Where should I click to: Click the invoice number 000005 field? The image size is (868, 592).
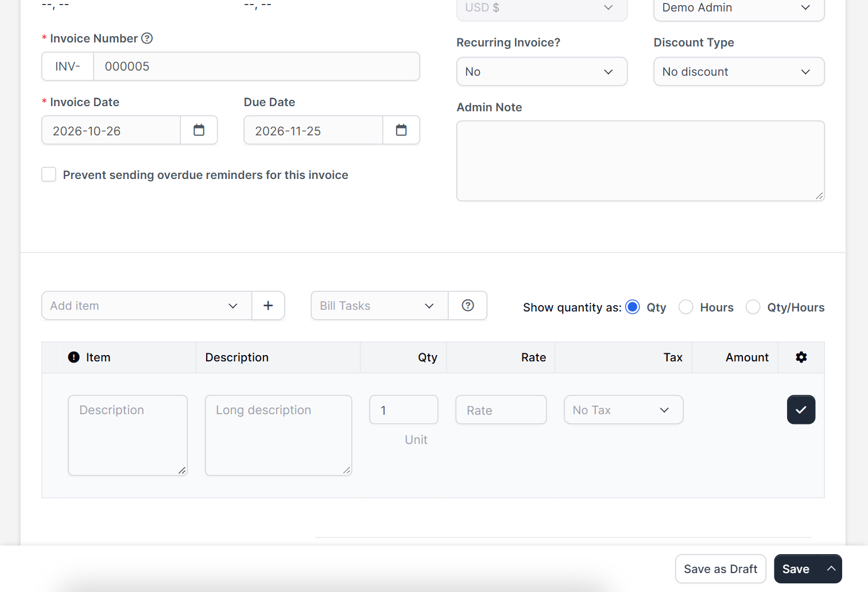[257, 67]
